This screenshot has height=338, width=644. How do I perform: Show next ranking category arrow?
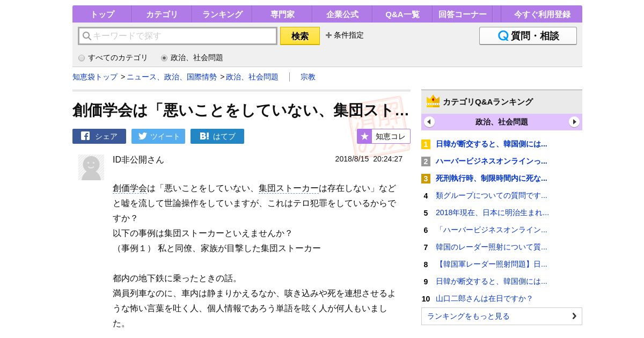coord(574,122)
